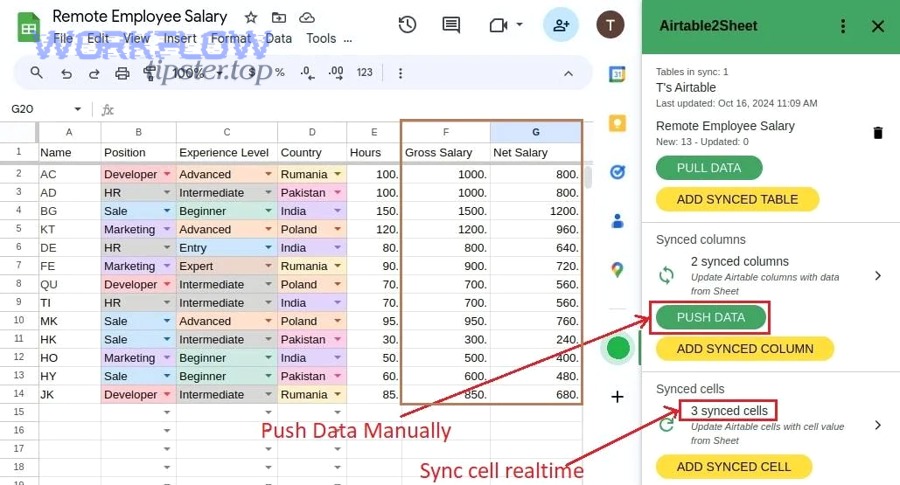Open the 123 number format menu

[x=364, y=72]
